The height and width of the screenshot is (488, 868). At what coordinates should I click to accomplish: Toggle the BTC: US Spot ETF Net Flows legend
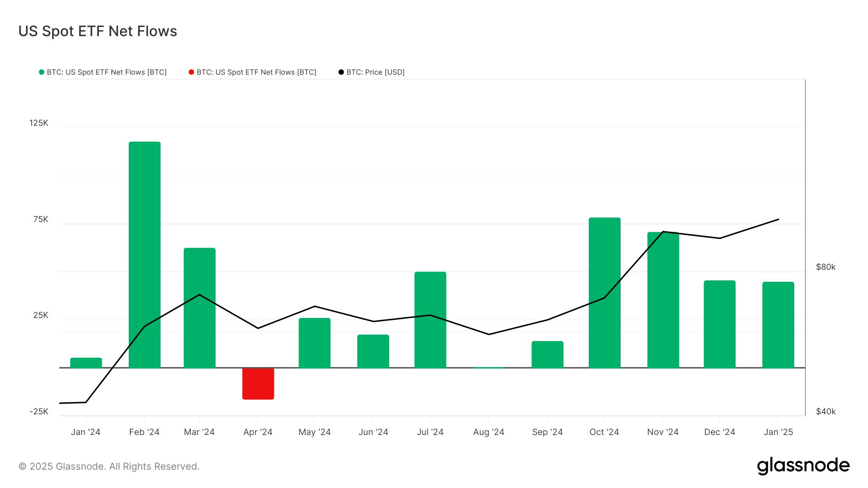tap(105, 72)
